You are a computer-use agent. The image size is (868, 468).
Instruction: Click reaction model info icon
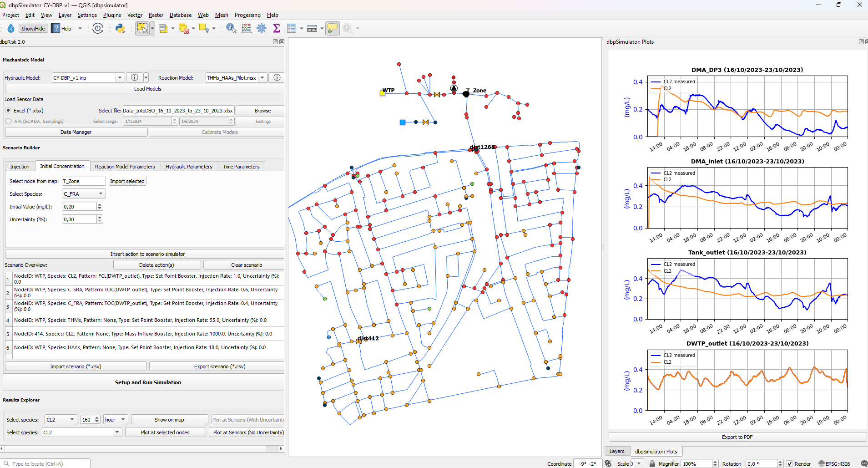click(x=277, y=77)
